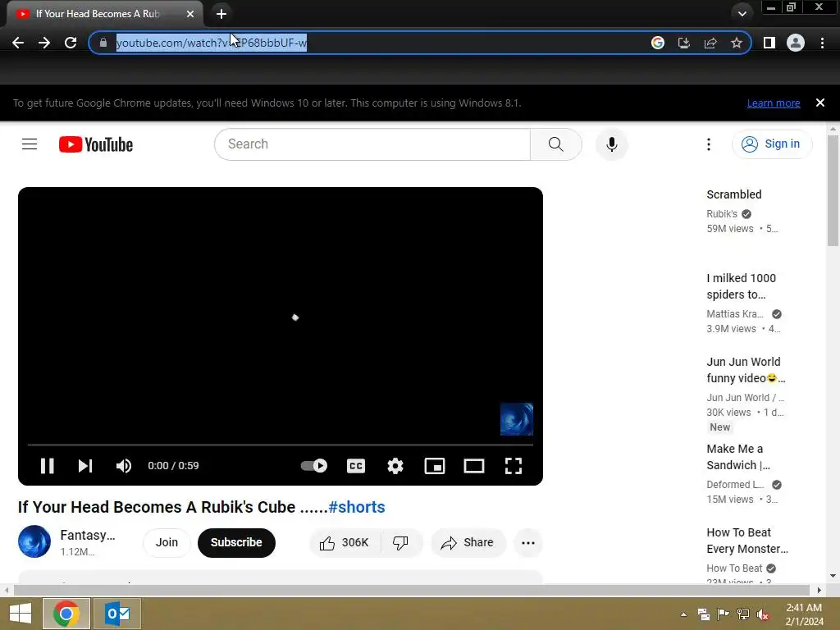This screenshot has width=840, height=630.
Task: Open the Fantasy channel avatar
Action: point(34,541)
